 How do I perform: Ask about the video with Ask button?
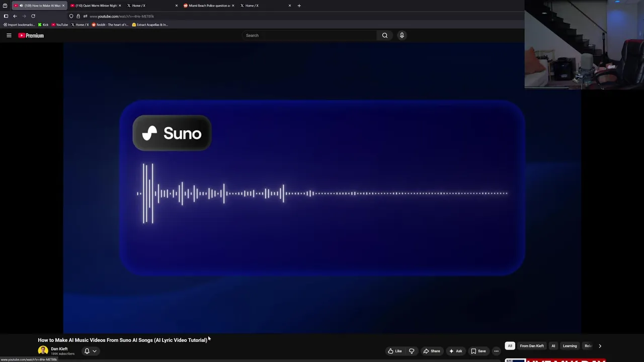(x=455, y=351)
